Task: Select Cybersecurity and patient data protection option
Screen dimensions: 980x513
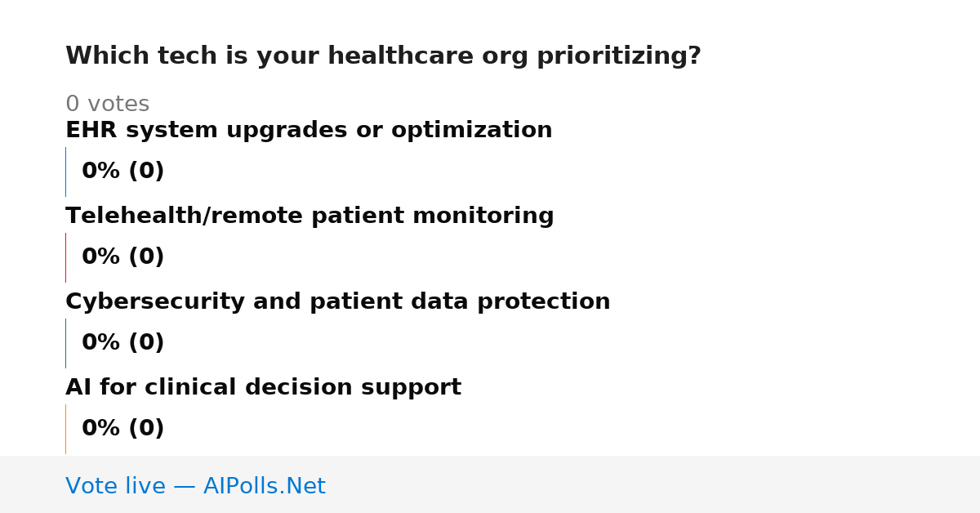Action: point(337,301)
